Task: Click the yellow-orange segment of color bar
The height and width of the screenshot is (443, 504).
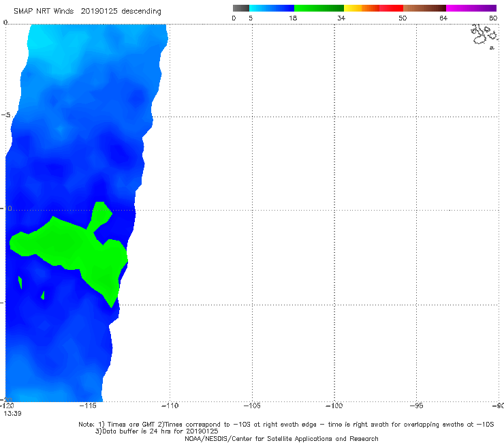Action: pos(362,8)
